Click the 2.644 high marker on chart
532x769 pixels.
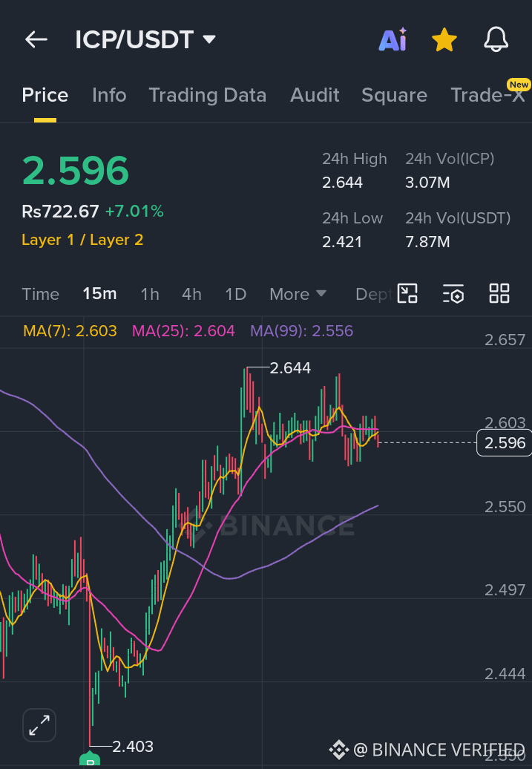pyautogui.click(x=290, y=368)
